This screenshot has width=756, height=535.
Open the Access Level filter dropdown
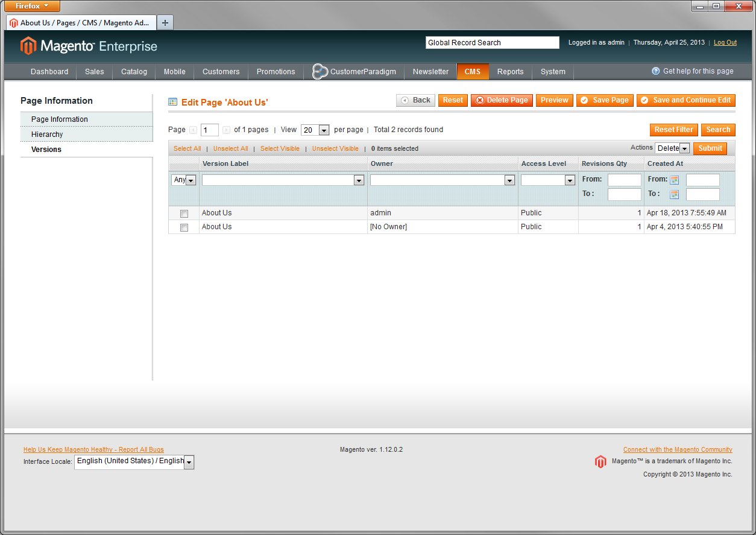click(x=548, y=180)
